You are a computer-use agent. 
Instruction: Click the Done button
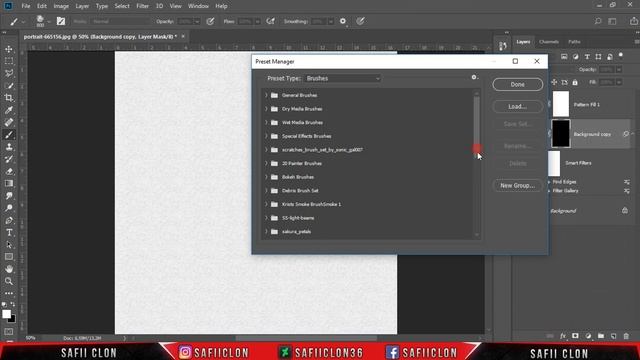coord(518,84)
